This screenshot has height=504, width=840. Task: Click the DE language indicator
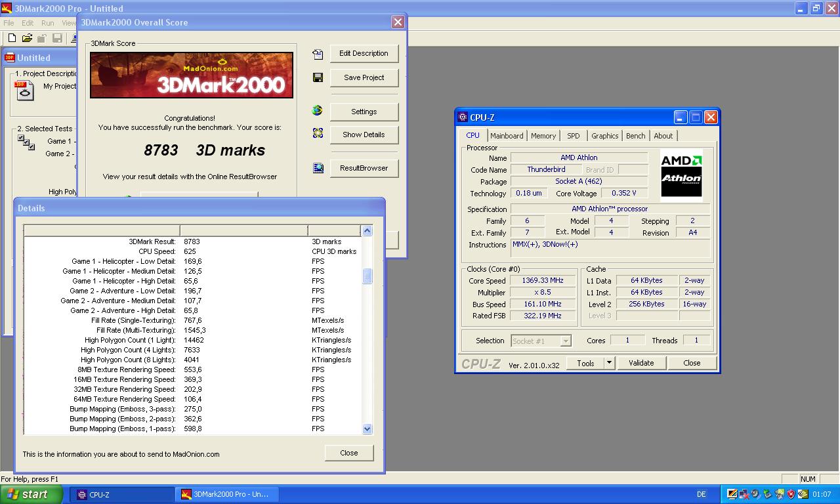702,494
